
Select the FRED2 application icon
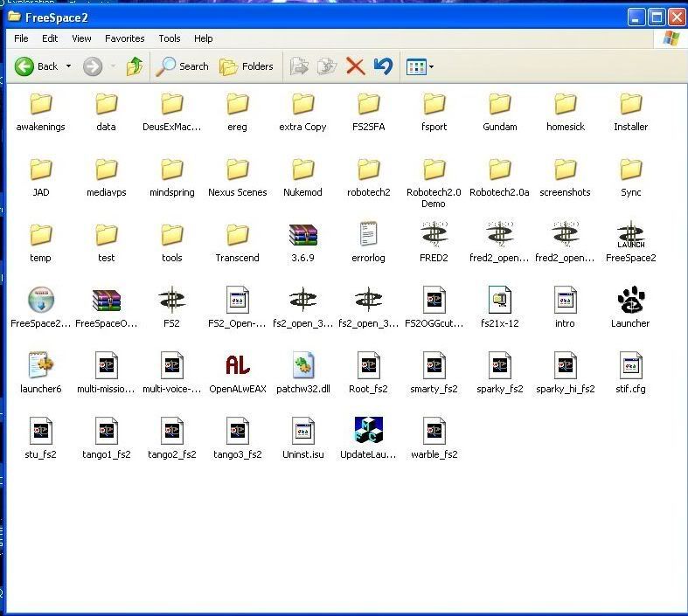click(x=434, y=243)
